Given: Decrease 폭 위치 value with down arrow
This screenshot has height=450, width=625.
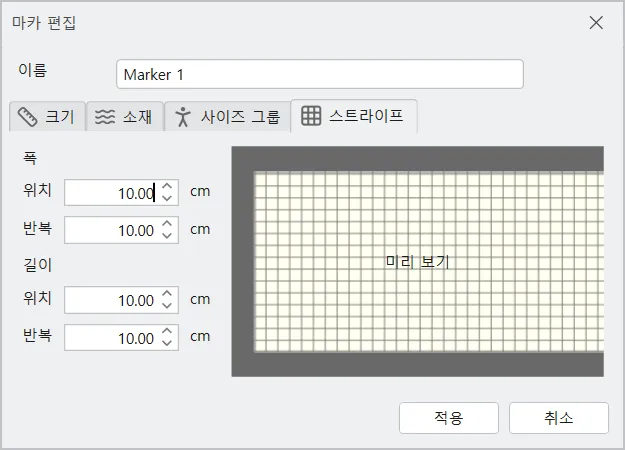Looking at the screenshot, I should coord(167,198).
